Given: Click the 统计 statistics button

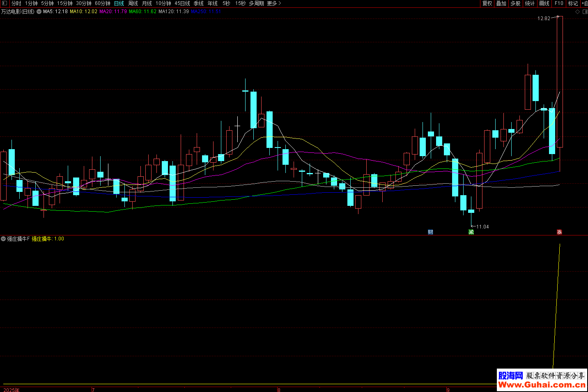Looking at the screenshot, I should coord(530,3).
